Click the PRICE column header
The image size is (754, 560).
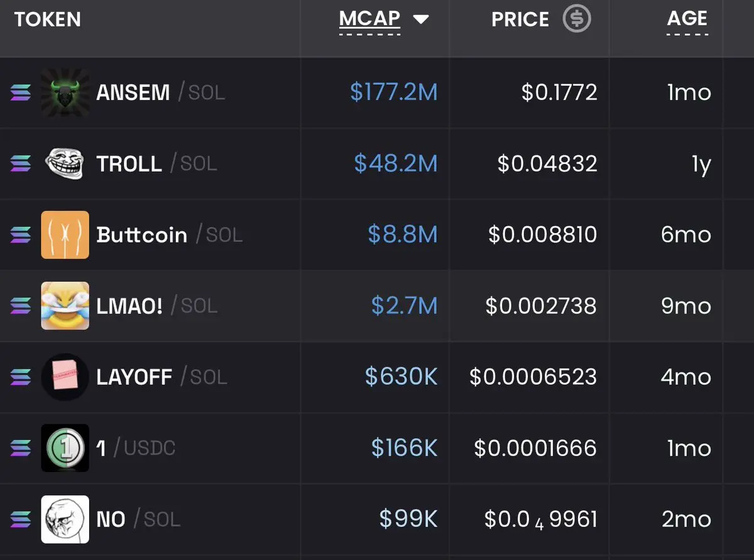pos(520,19)
